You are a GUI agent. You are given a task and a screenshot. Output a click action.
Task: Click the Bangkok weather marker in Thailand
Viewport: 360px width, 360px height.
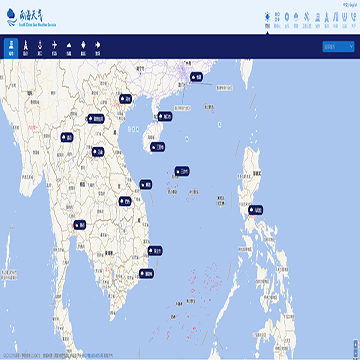tap(80, 225)
